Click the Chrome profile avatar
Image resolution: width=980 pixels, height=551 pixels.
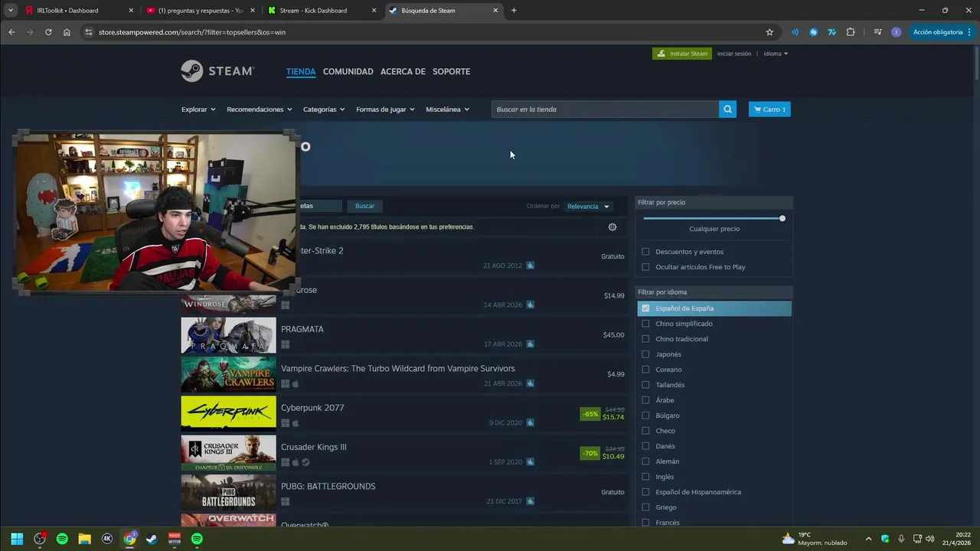pyautogui.click(x=896, y=32)
